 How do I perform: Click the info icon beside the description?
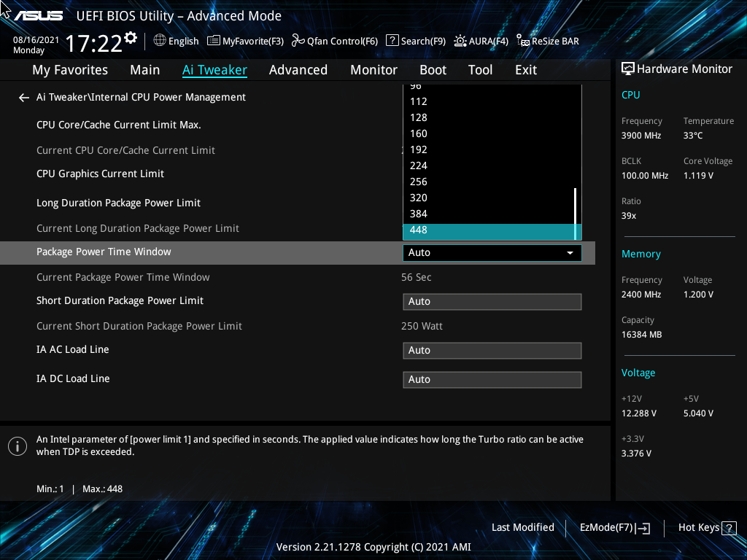[18, 446]
